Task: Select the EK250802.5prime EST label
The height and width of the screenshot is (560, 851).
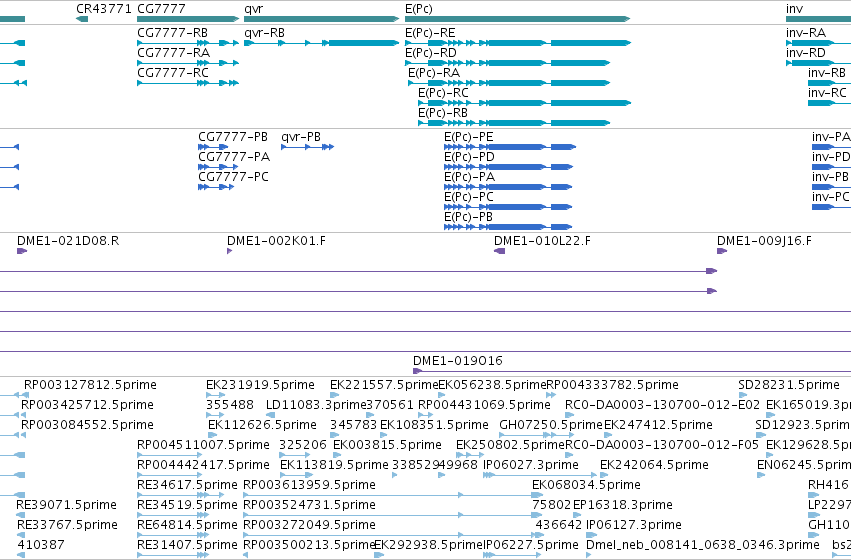Action: 510,445
